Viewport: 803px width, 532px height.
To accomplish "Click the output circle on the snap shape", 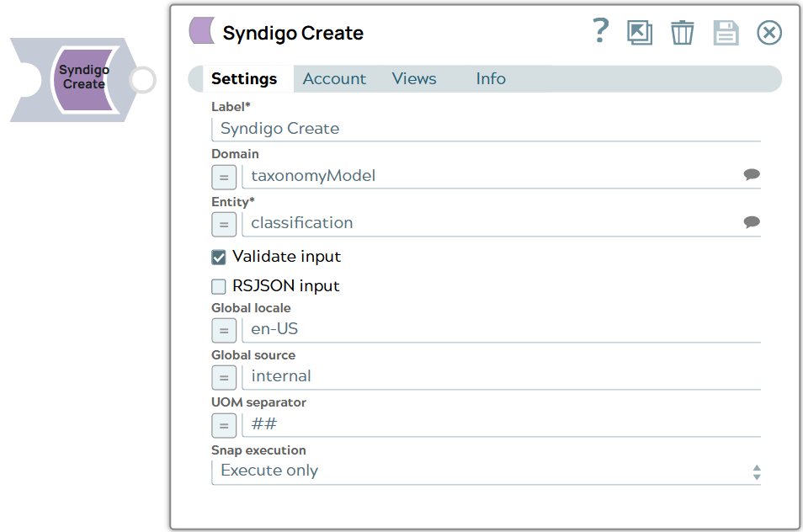I will (142, 79).
